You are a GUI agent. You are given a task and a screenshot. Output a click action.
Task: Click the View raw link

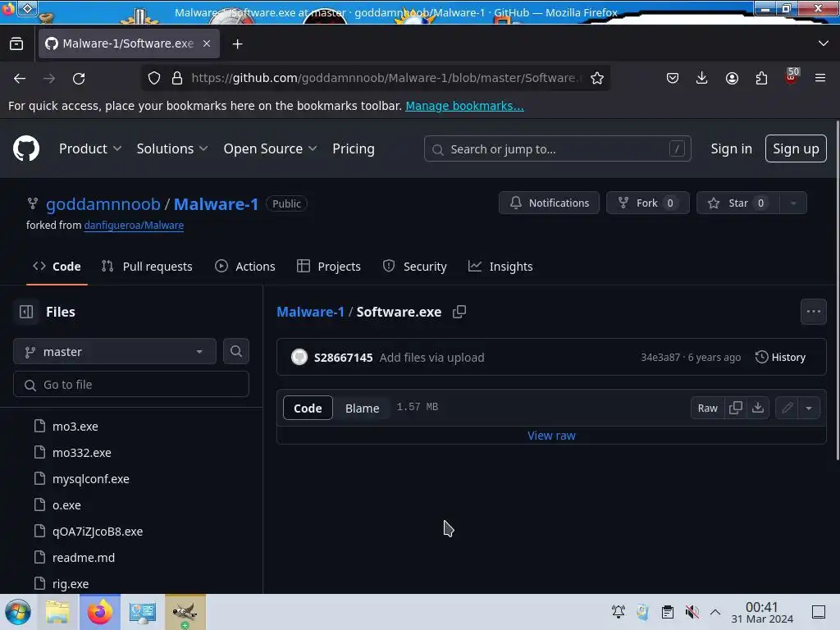click(551, 436)
